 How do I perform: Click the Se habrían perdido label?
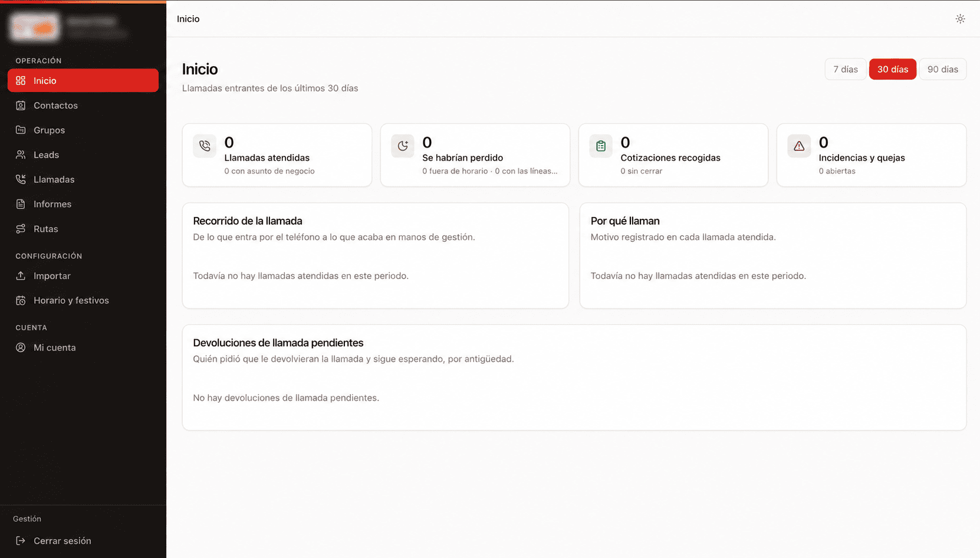462,157
